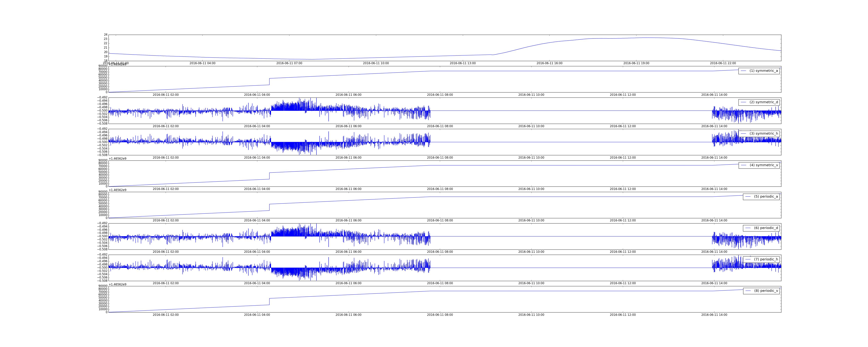This screenshot has width=868, height=347.
Task: Click the 22:00 tick label on top plot
Action: click(x=723, y=63)
